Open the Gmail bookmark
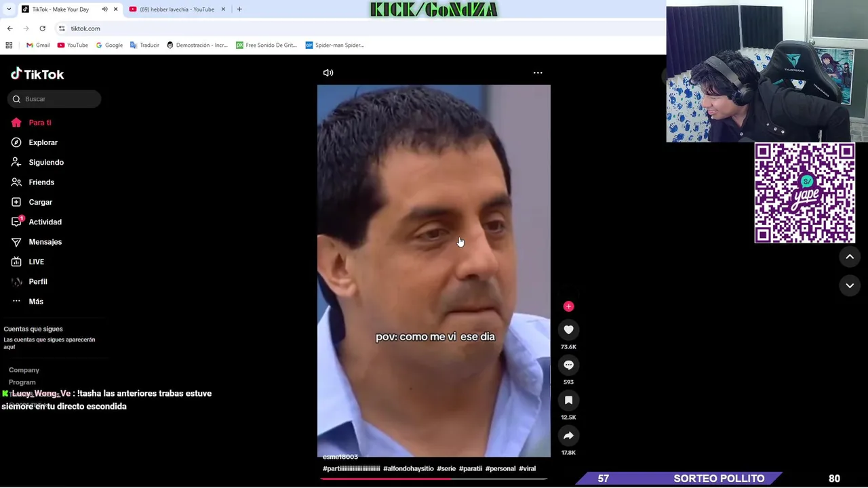This screenshot has height=488, width=868. click(x=38, y=45)
